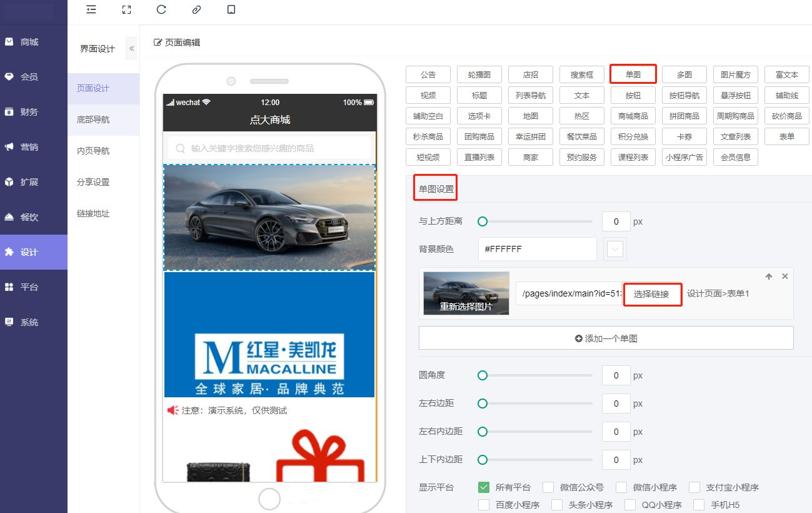Check the 支付宝小程序 checkbox

click(x=694, y=487)
